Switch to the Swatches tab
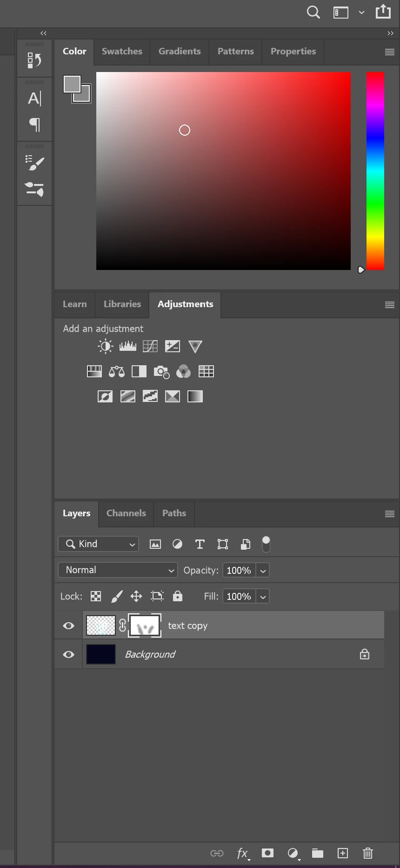The height and width of the screenshot is (868, 400). pos(122,52)
